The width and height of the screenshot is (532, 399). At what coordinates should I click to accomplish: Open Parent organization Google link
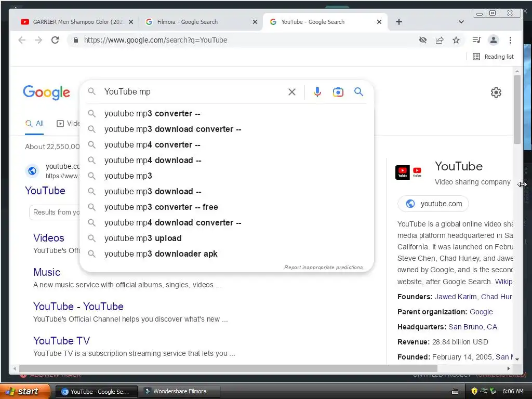pos(481,312)
